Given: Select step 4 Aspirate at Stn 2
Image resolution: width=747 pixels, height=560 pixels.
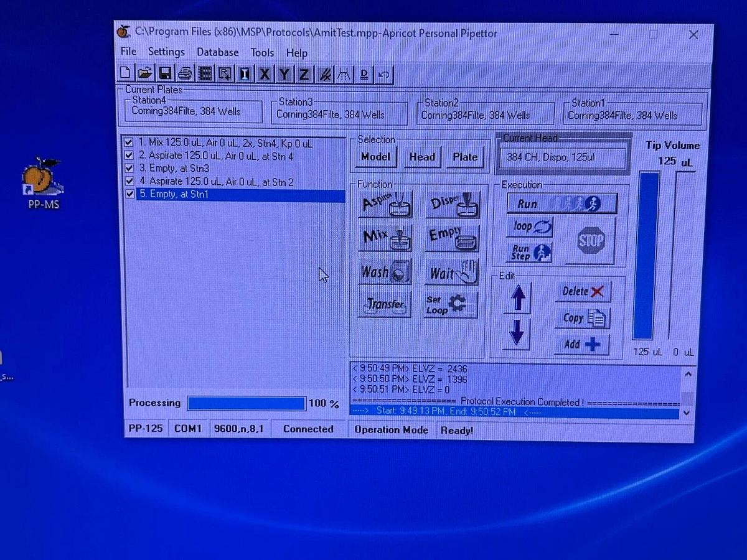Looking at the screenshot, I should pos(216,182).
